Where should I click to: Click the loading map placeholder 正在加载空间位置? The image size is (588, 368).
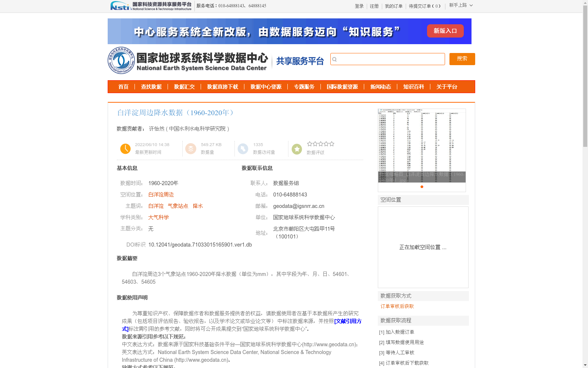coord(423,247)
